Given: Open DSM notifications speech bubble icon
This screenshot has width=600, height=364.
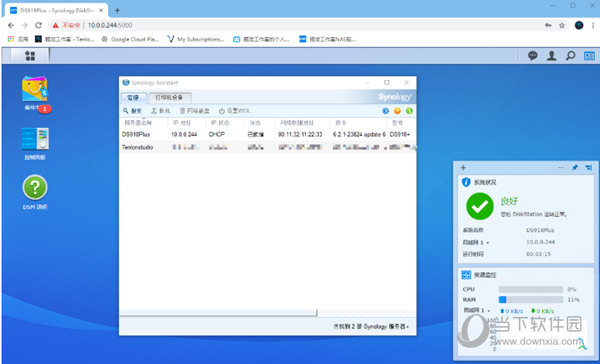Looking at the screenshot, I should pos(532,56).
